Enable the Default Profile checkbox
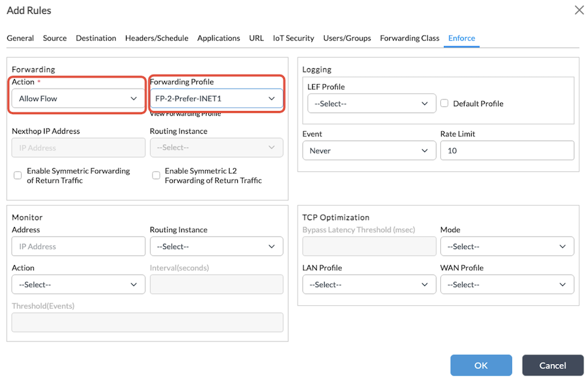 [x=444, y=103]
